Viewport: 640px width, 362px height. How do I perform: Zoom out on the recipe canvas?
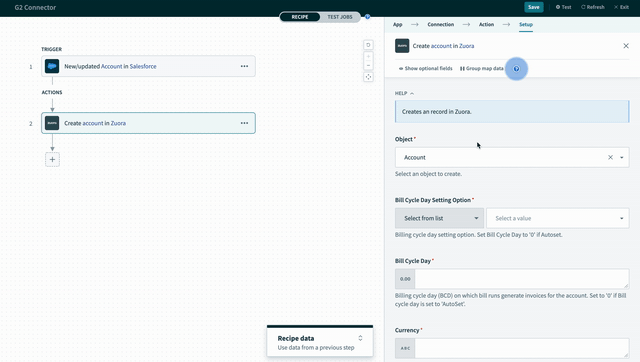[368, 66]
